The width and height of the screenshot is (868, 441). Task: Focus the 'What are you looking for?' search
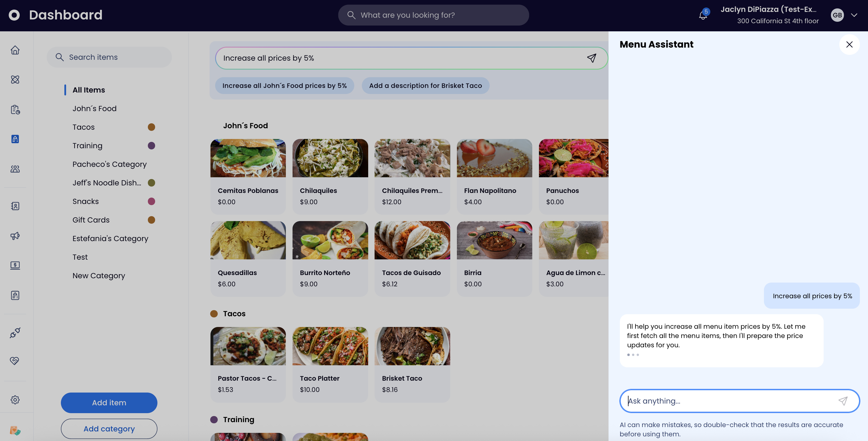pyautogui.click(x=433, y=15)
